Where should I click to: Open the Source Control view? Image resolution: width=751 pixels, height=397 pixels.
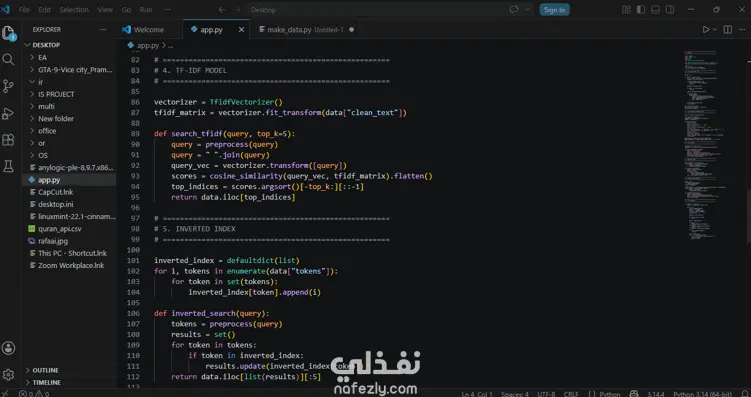click(x=8, y=86)
